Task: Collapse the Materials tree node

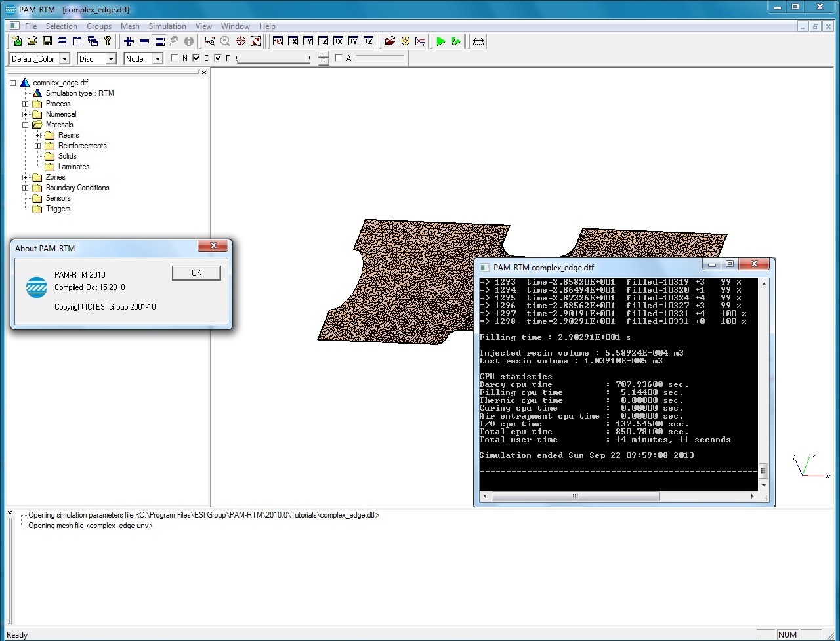Action: 26,125
